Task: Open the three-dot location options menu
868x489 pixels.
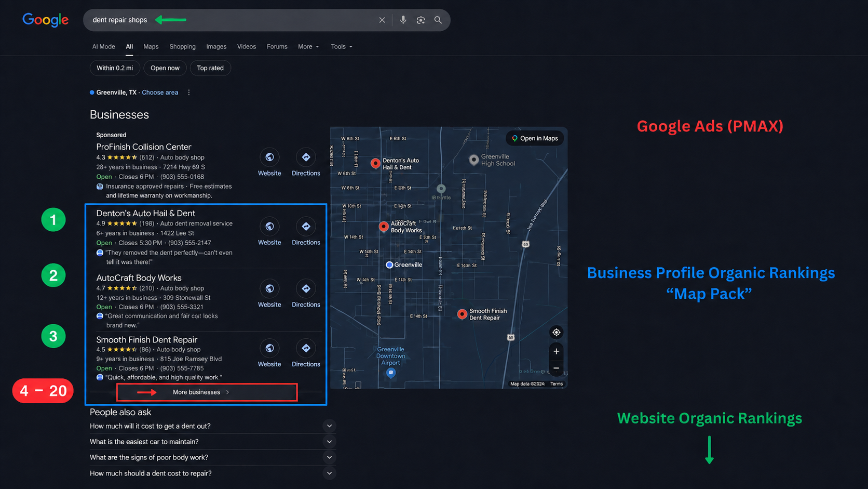Action: coord(189,92)
